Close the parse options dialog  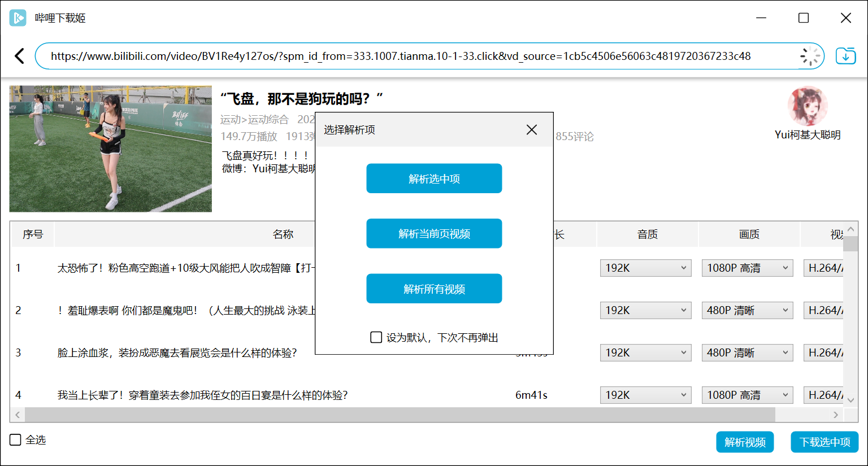point(531,130)
